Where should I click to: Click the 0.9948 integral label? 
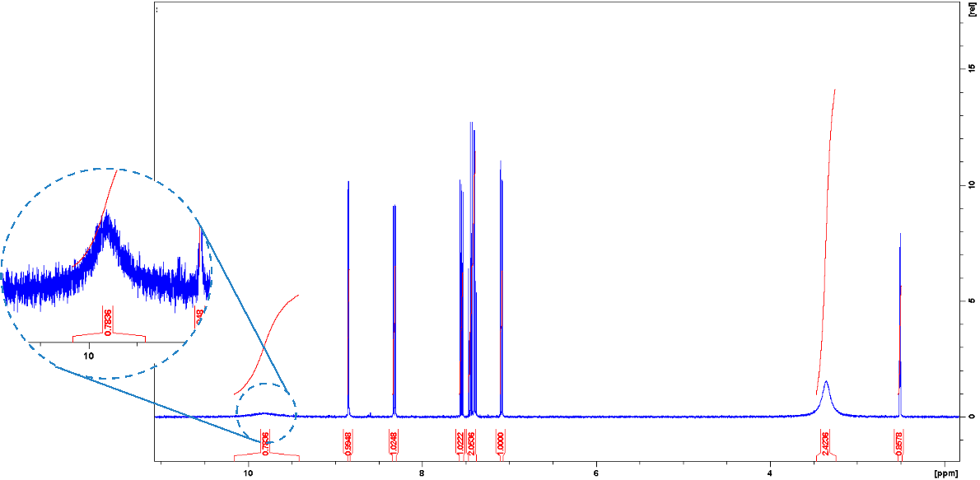(349, 445)
